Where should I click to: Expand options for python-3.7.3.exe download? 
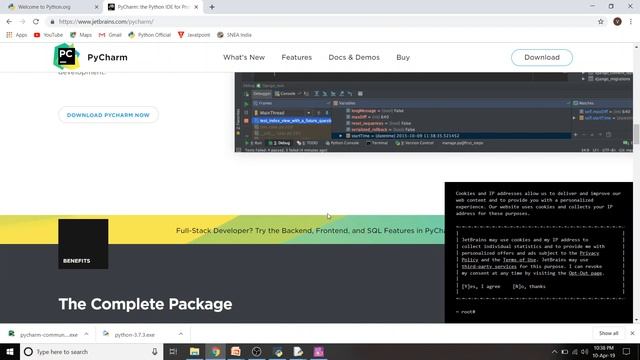tap(180, 334)
